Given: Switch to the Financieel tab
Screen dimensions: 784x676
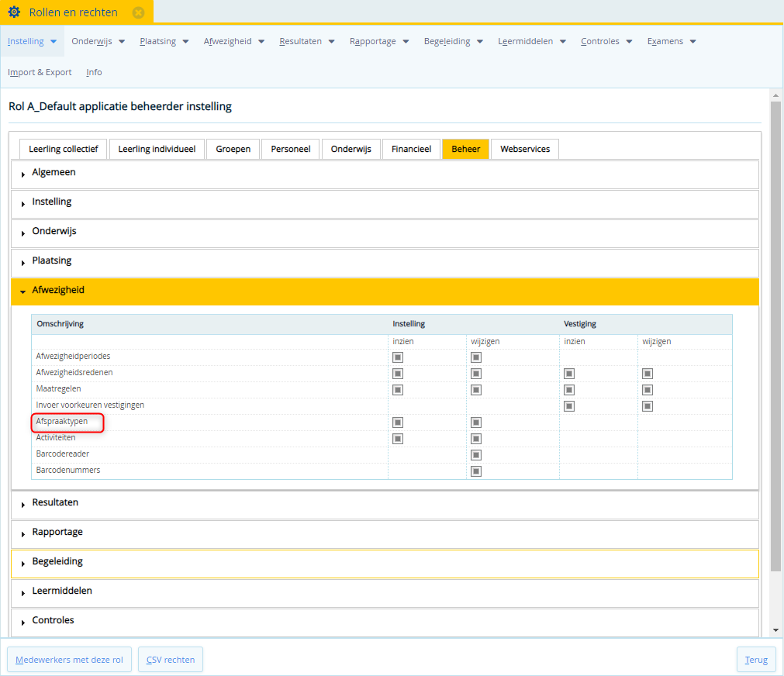Looking at the screenshot, I should (x=411, y=149).
